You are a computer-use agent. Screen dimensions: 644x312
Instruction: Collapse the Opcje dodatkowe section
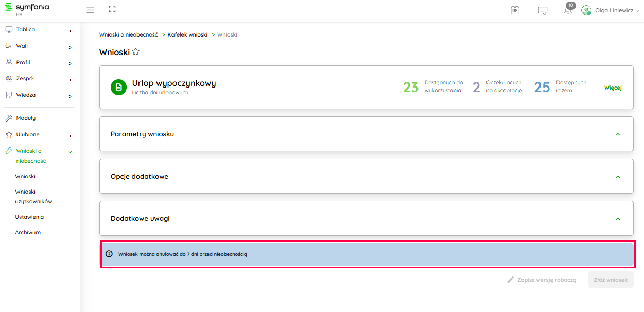click(618, 177)
